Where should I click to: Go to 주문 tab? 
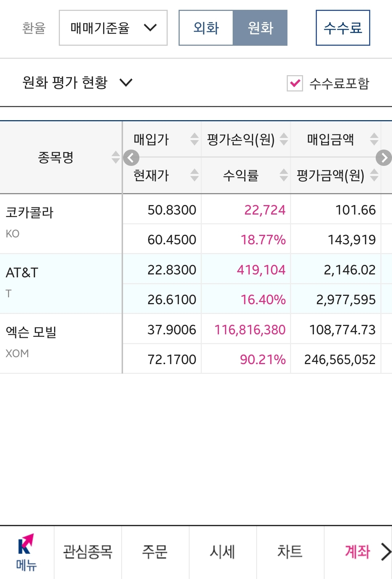pyautogui.click(x=155, y=552)
